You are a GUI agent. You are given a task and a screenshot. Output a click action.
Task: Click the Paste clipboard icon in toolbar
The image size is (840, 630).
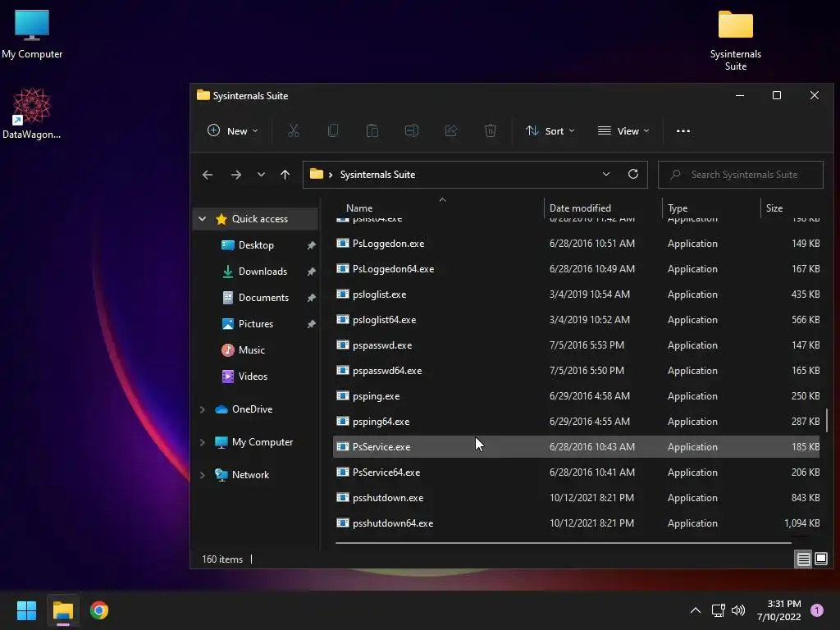click(x=372, y=130)
